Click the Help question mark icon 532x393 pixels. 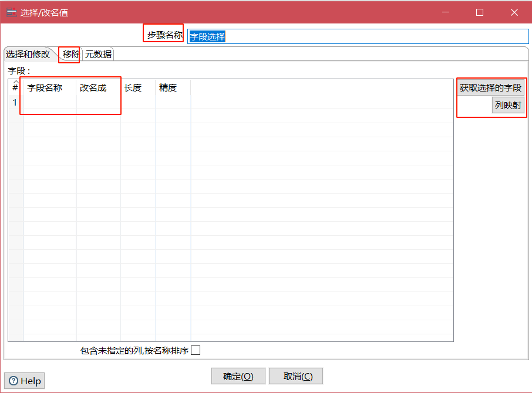click(x=14, y=381)
